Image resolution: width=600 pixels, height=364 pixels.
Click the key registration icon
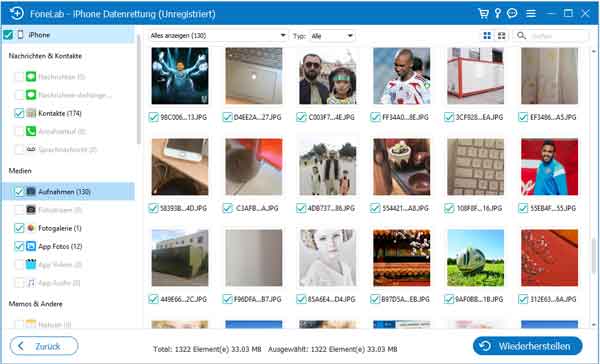coord(497,13)
